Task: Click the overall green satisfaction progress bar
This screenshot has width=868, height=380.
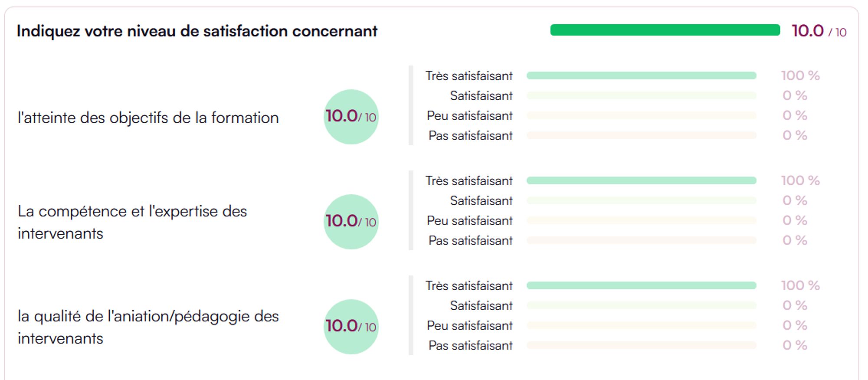Action: pyautogui.click(x=665, y=30)
